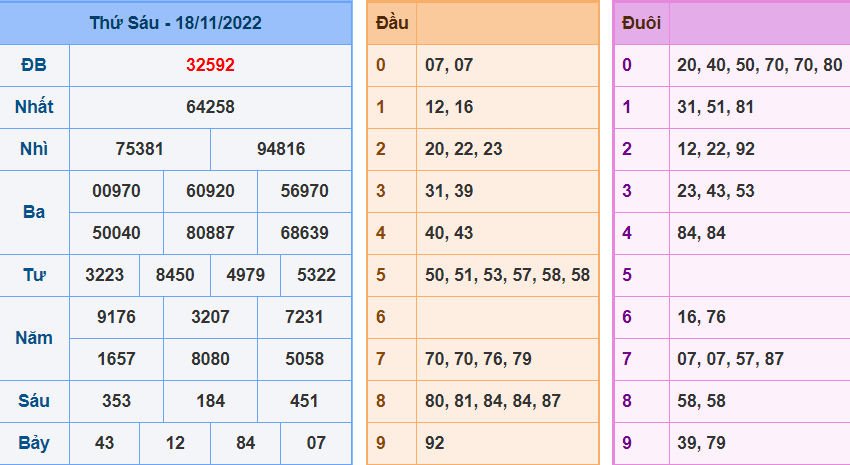Click Năm prize number 8080
The image size is (850, 465).
[210, 359]
